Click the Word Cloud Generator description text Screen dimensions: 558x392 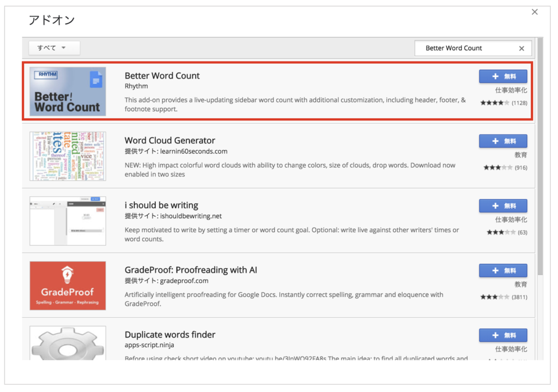click(290, 170)
